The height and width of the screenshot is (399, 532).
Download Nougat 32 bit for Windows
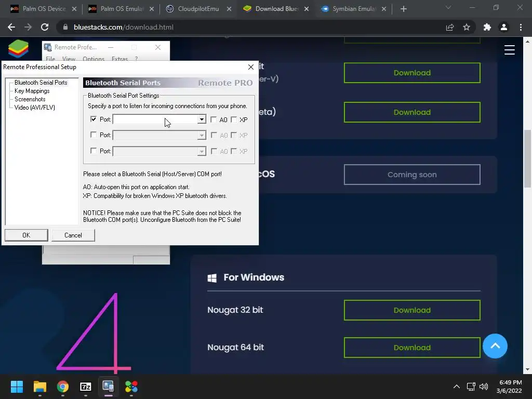(x=412, y=310)
